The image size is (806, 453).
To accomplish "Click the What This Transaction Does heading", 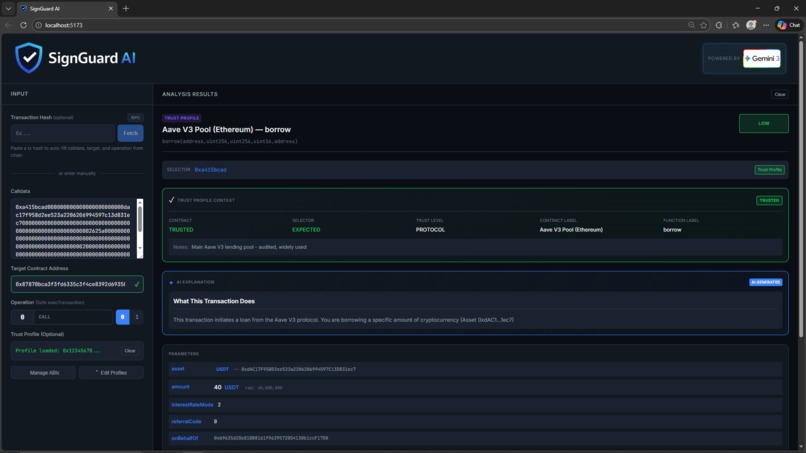I will [214, 301].
